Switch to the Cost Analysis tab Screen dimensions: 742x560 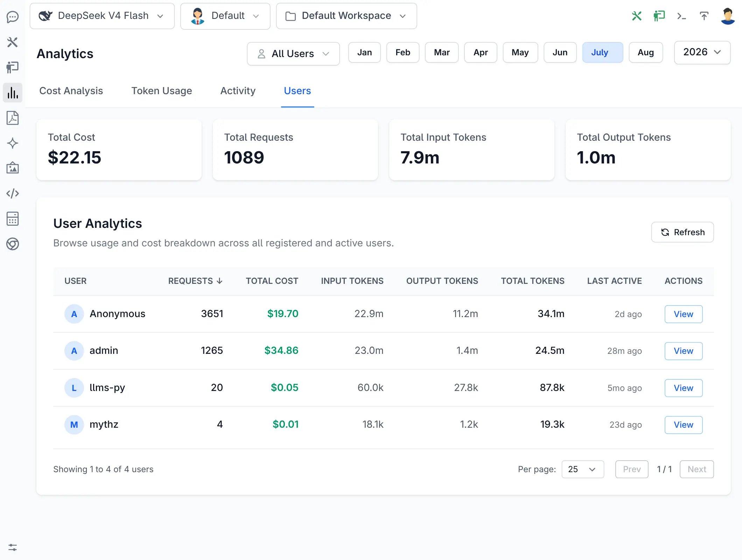(x=71, y=91)
